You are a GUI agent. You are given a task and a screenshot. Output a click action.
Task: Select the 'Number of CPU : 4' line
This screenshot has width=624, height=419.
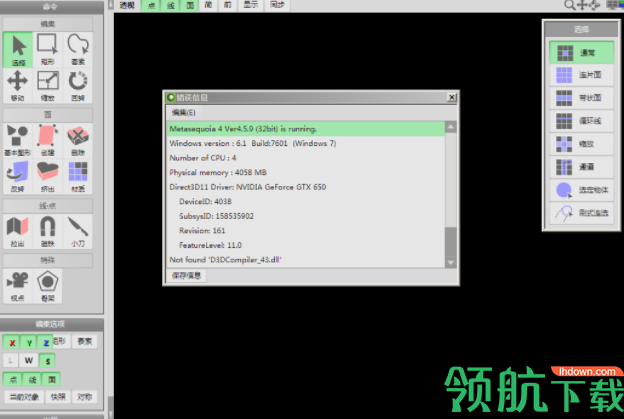305,158
